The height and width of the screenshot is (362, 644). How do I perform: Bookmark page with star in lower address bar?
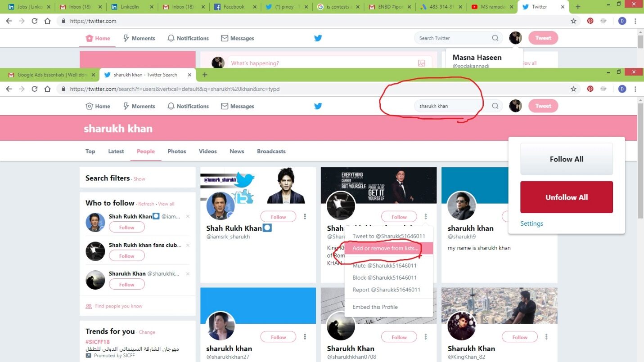click(573, 89)
